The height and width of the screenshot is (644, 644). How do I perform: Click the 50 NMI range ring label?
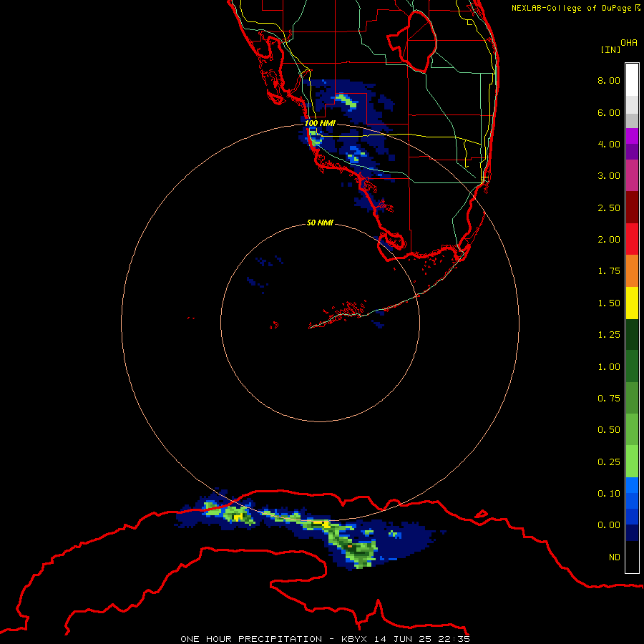320,223
